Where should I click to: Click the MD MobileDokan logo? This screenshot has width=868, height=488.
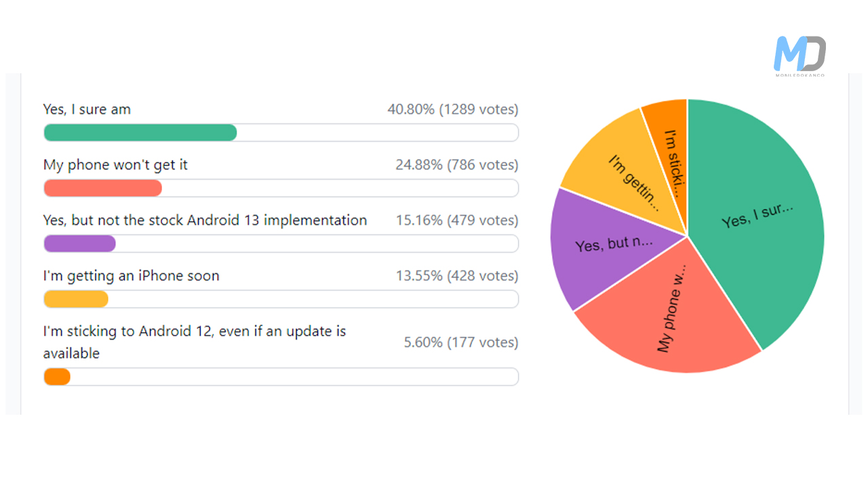(800, 56)
